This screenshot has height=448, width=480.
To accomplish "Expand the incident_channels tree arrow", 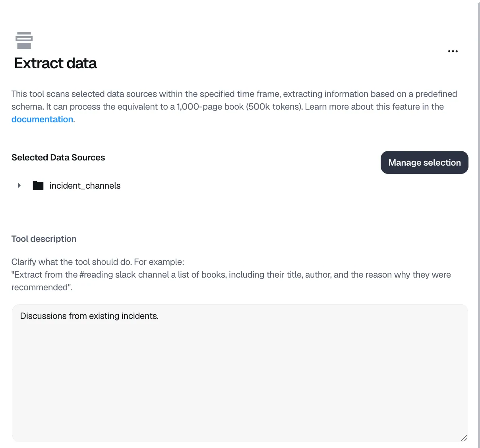I will pos(19,185).
